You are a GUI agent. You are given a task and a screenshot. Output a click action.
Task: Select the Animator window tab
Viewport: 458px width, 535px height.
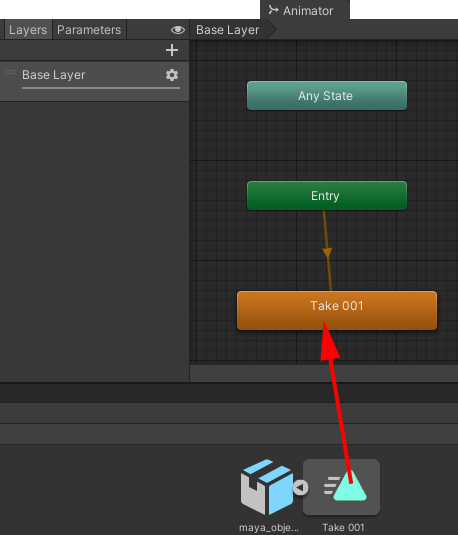305,10
